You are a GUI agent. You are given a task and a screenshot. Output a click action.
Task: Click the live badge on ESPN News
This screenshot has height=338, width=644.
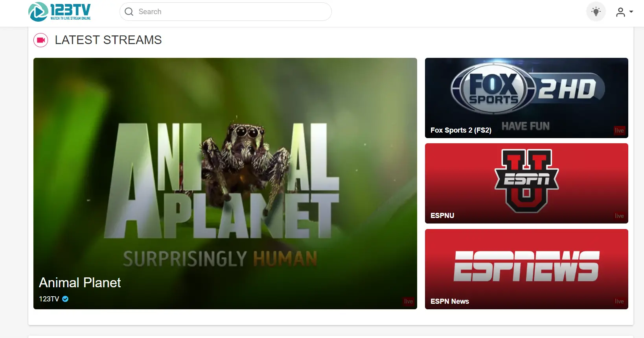(619, 301)
